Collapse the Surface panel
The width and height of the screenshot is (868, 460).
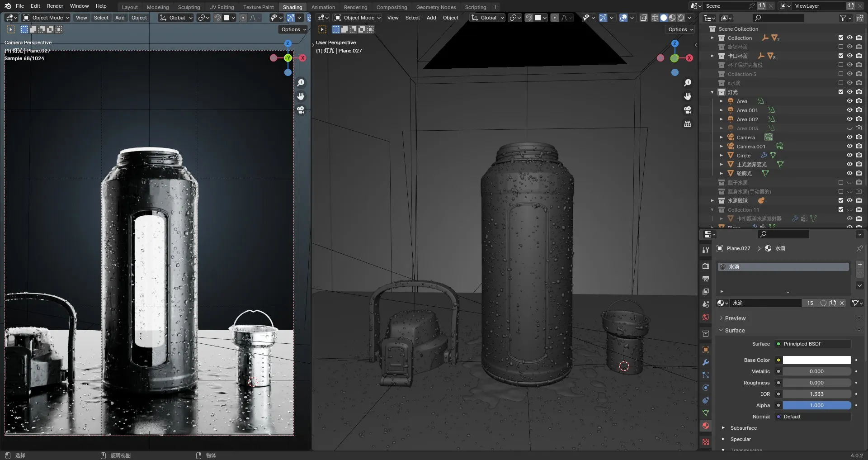pos(735,331)
